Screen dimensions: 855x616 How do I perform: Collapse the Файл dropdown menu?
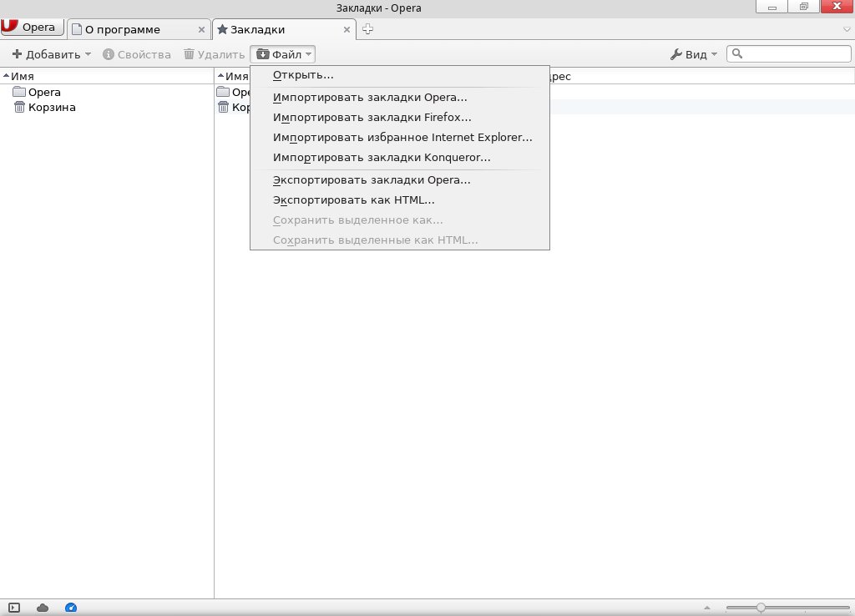[283, 54]
